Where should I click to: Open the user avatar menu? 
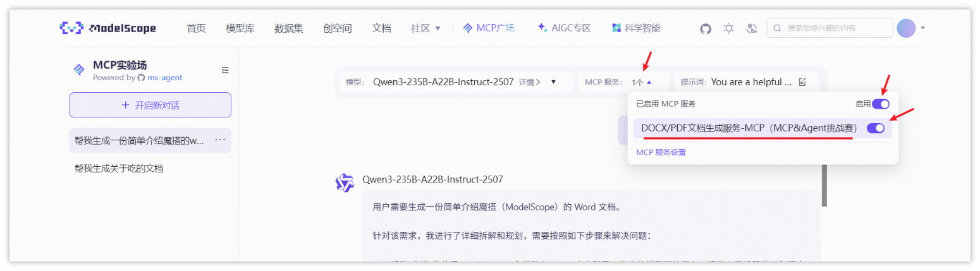coord(906,28)
